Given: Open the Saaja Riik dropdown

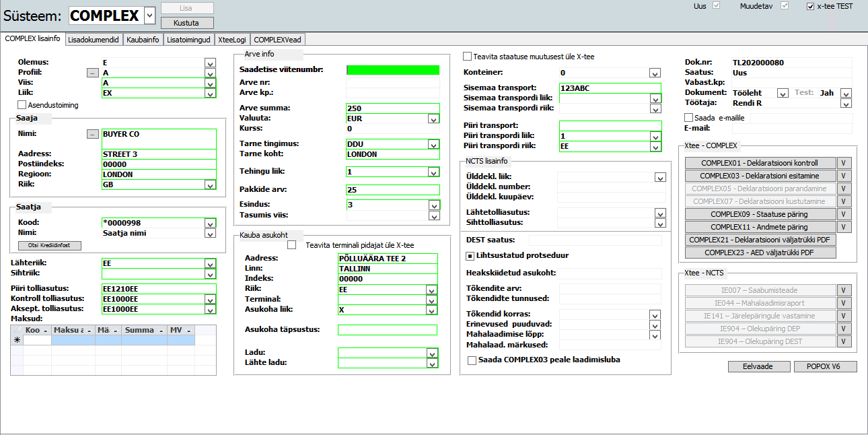Looking at the screenshot, I should pos(211,185).
